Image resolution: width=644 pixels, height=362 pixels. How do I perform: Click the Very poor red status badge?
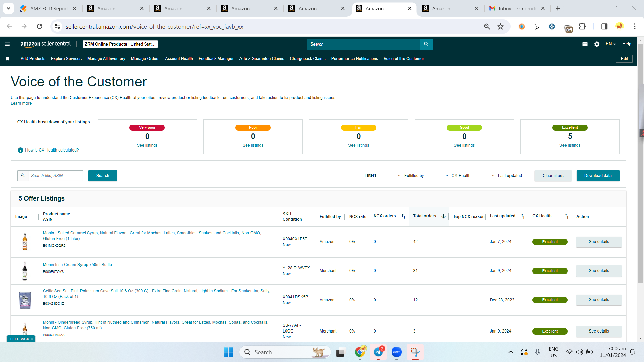coord(147,128)
